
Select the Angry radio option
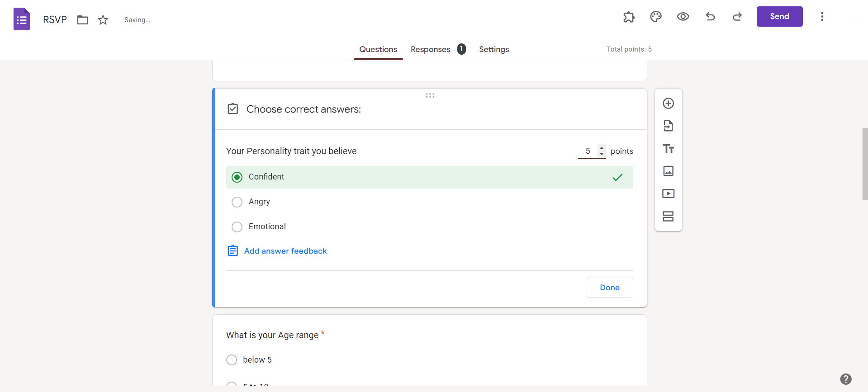coord(237,202)
